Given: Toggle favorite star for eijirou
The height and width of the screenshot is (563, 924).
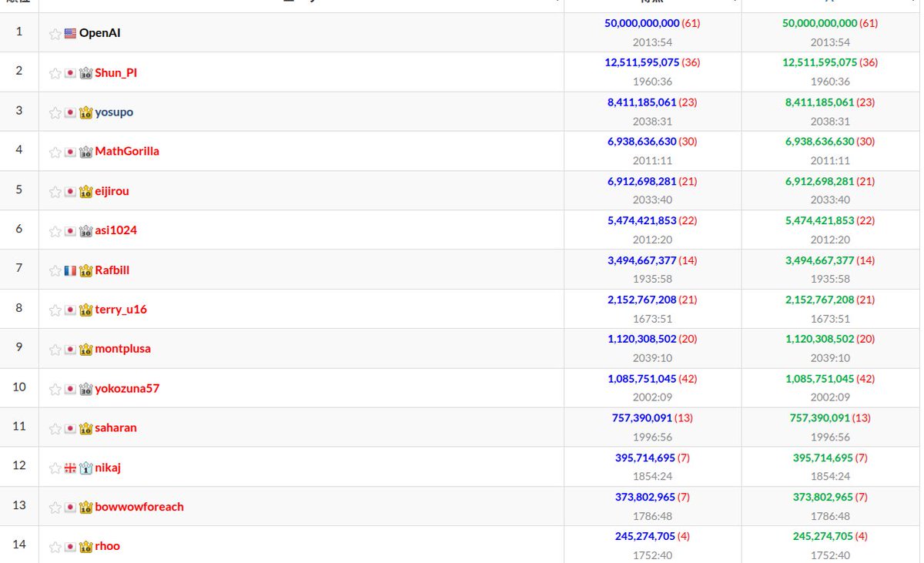Looking at the screenshot, I should point(55,192).
